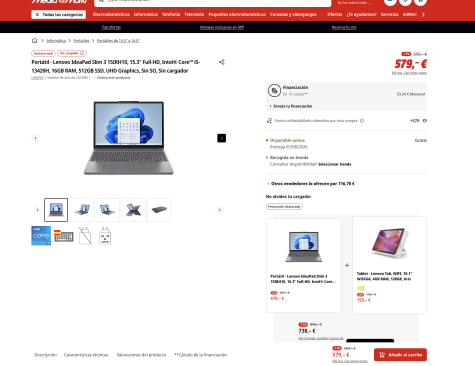This screenshot has width=475, height=366.
Task: Show the previous main product image
Action: (x=36, y=138)
